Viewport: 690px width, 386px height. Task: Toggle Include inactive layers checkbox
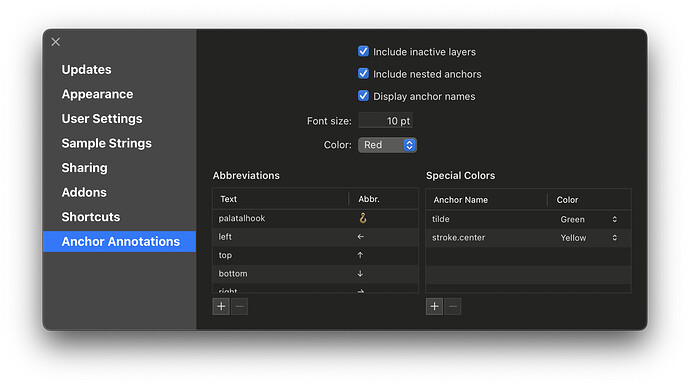[363, 51]
